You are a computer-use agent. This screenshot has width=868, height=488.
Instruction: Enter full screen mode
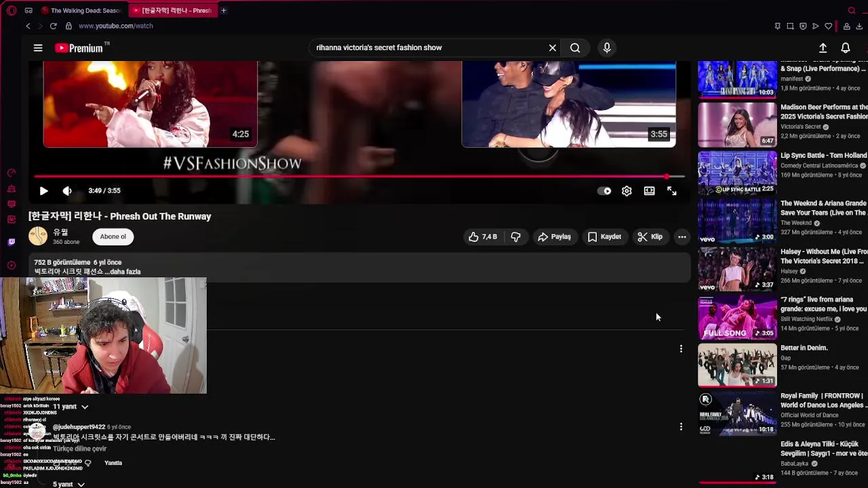point(671,191)
